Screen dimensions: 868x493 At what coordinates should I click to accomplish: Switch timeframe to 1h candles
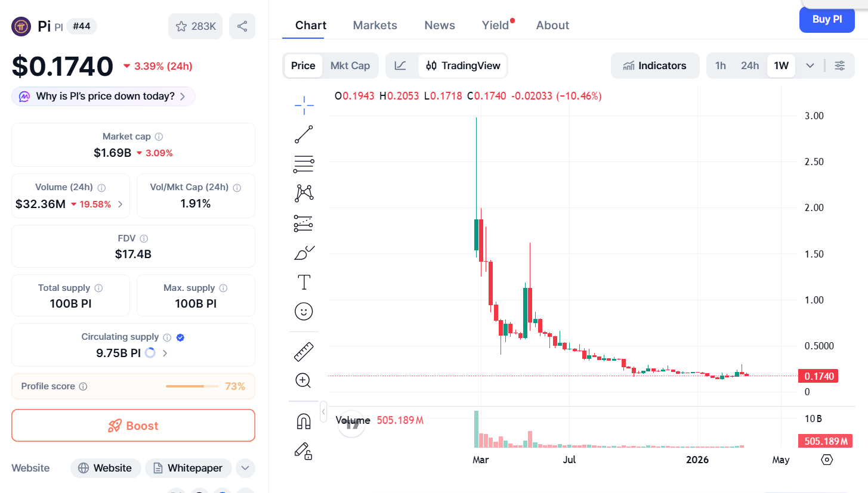coord(720,66)
